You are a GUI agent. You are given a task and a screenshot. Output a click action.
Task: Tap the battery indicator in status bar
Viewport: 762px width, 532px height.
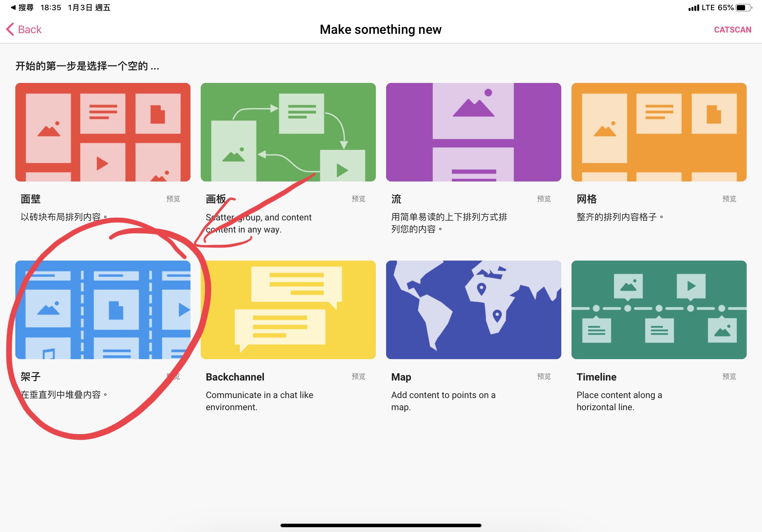tap(743, 7)
